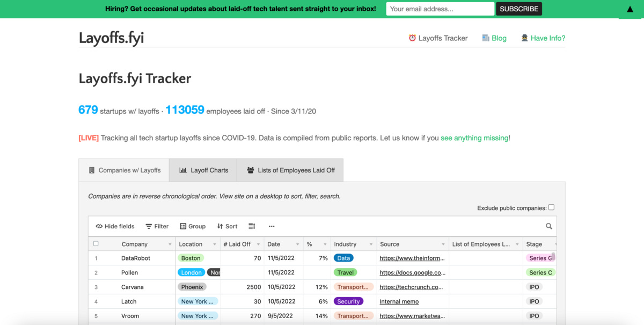Click the Security industry tag
644x325 pixels.
click(348, 301)
